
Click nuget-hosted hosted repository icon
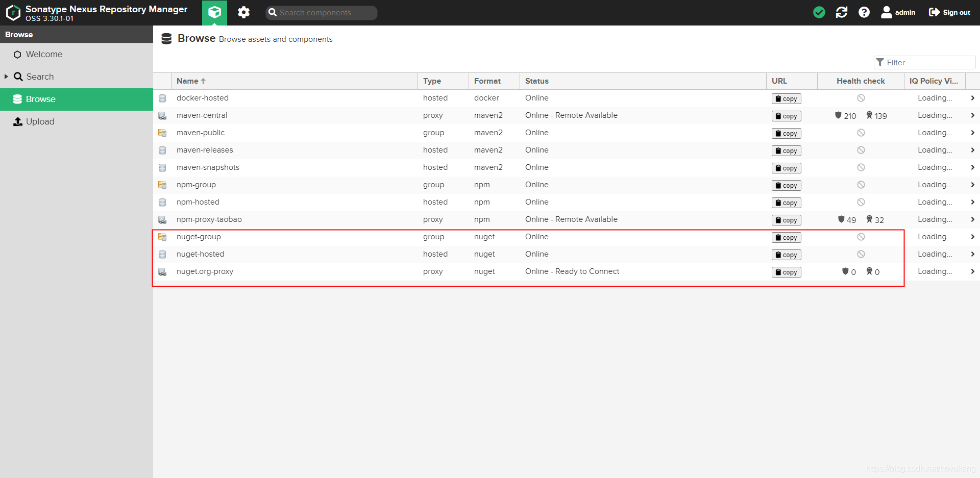click(162, 254)
